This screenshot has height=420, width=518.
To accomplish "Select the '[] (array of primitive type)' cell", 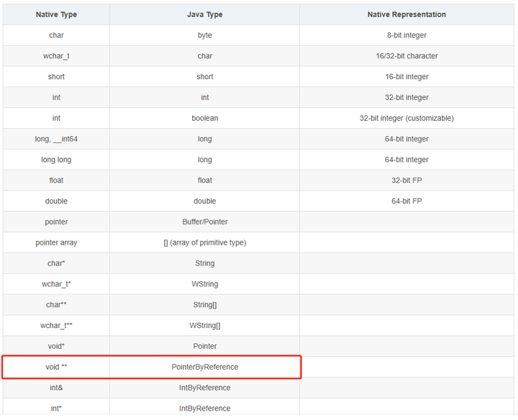I will pyautogui.click(x=204, y=242).
